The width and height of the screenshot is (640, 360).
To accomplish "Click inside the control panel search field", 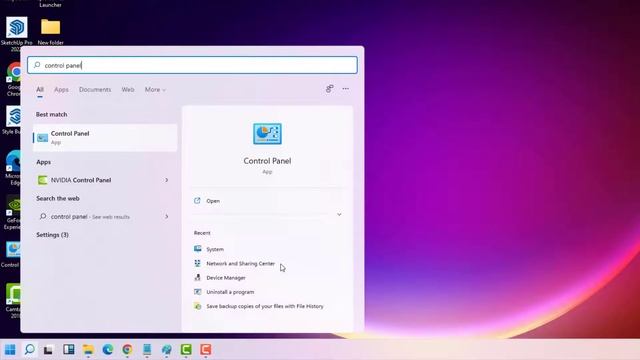I will (x=192, y=65).
